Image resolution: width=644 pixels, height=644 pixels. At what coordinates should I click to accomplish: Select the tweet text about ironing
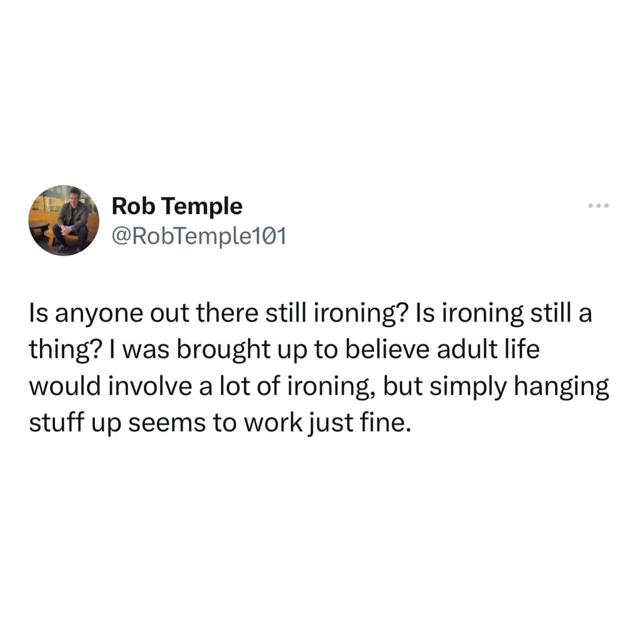click(x=319, y=368)
